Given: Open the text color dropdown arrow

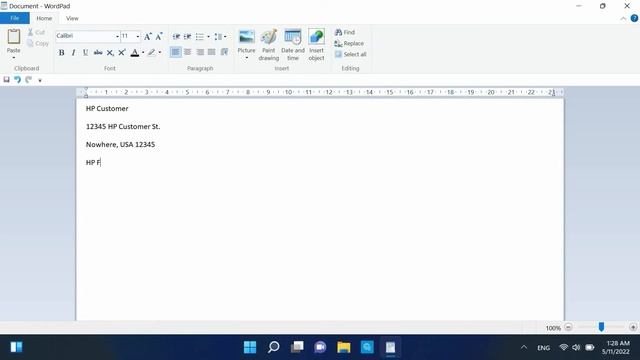Looking at the screenshot, I should coord(143,53).
